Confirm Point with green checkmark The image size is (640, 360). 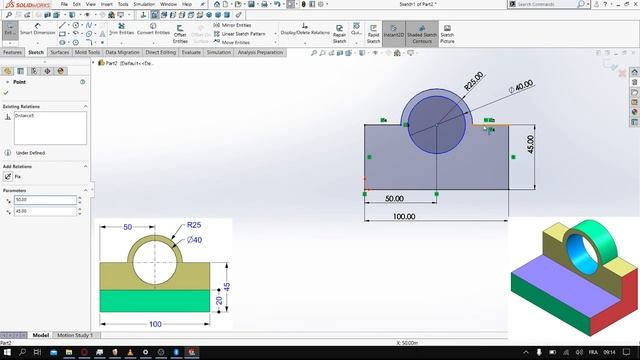tap(6, 93)
